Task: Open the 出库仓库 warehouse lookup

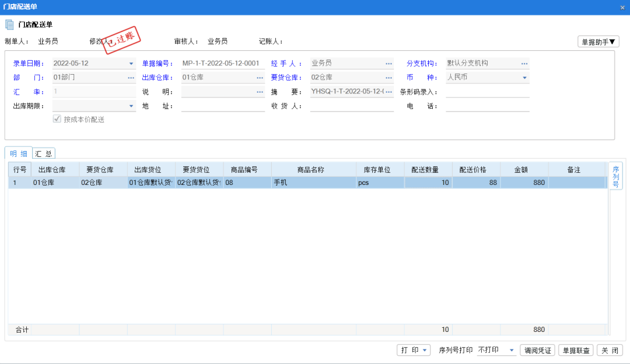Action: click(x=260, y=77)
